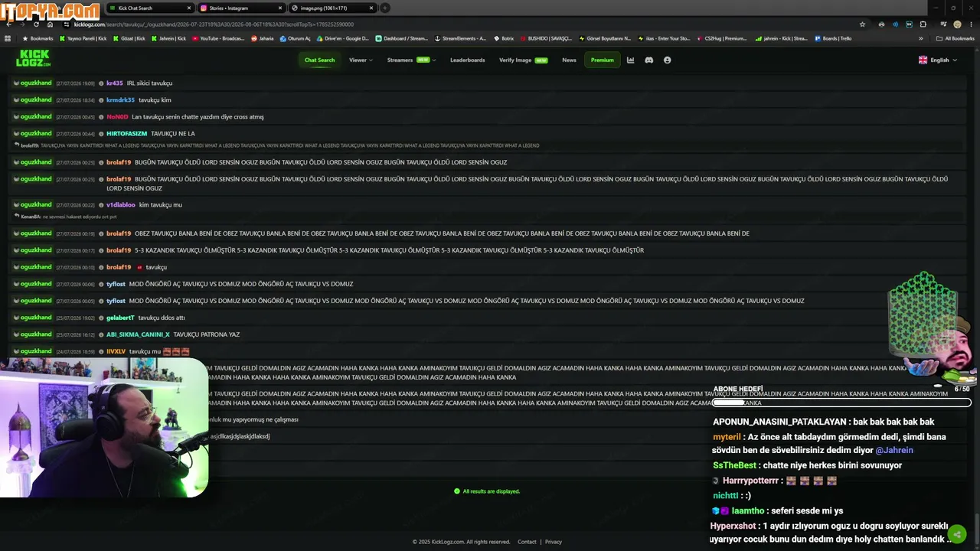Viewport: 980px width, 551px height.
Task: Open the Gözat | Kick bookmark
Action: (131, 38)
